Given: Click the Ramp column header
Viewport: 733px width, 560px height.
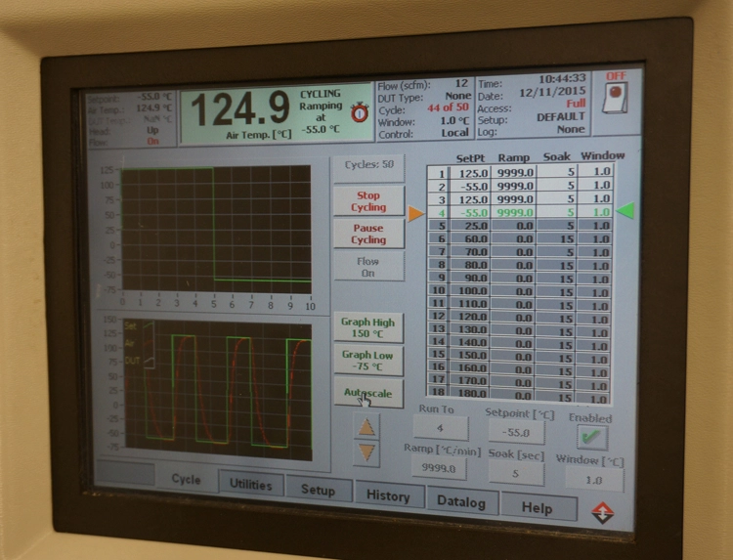Looking at the screenshot, I should [x=513, y=157].
